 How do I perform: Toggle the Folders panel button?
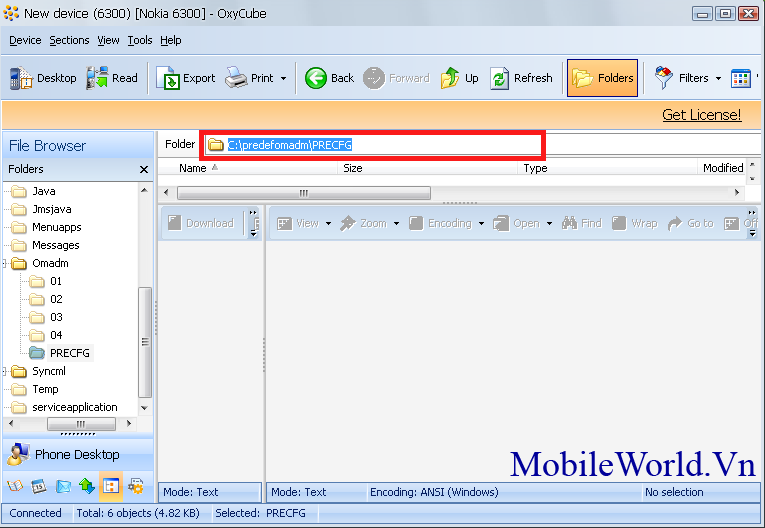[x=602, y=78]
